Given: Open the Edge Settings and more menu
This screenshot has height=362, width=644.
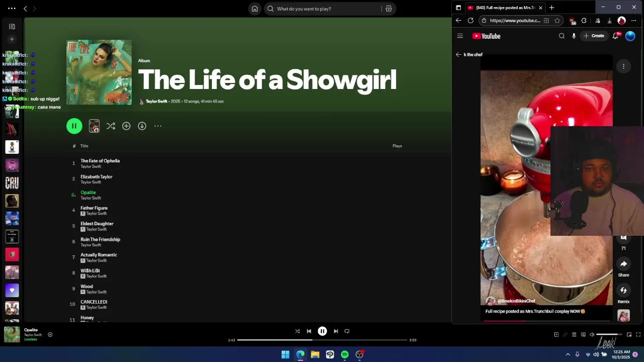Looking at the screenshot, I should [x=634, y=21].
